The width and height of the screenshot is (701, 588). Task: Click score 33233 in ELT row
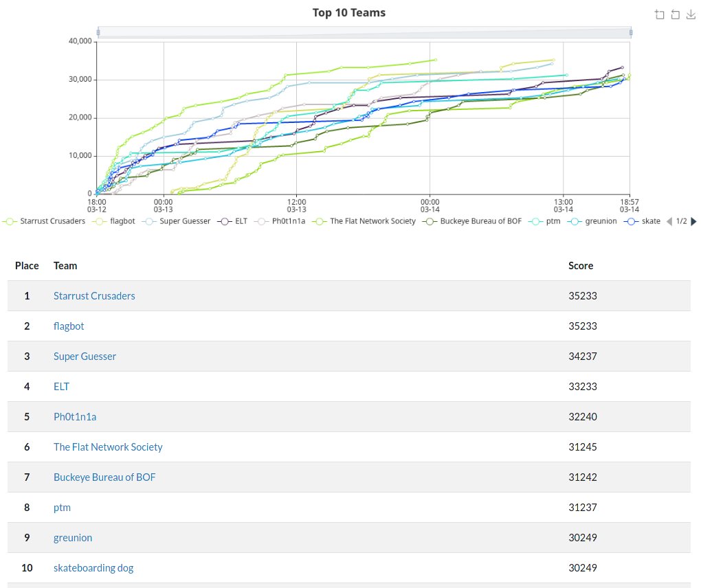[583, 387]
